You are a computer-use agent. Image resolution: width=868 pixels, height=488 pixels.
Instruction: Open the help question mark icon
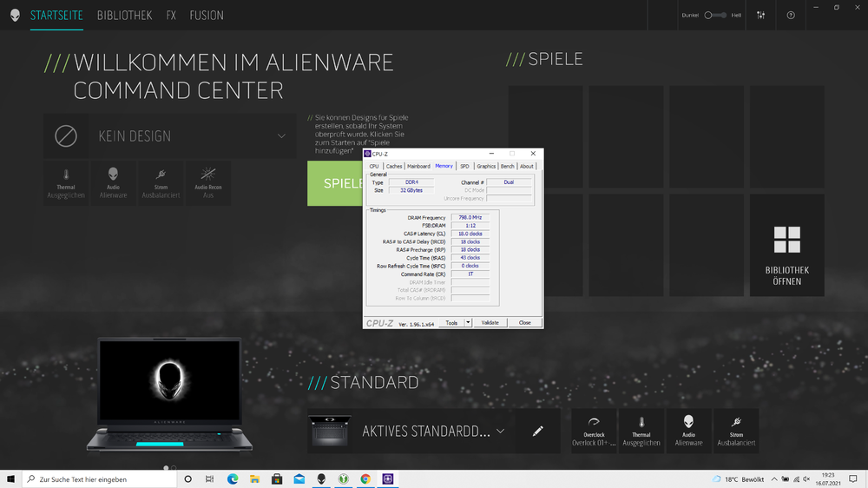click(x=791, y=15)
